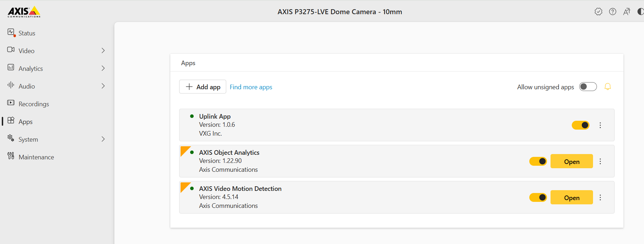The width and height of the screenshot is (644, 244).
Task: Expand the System sidebar submenu chevron
Action: coord(103,139)
